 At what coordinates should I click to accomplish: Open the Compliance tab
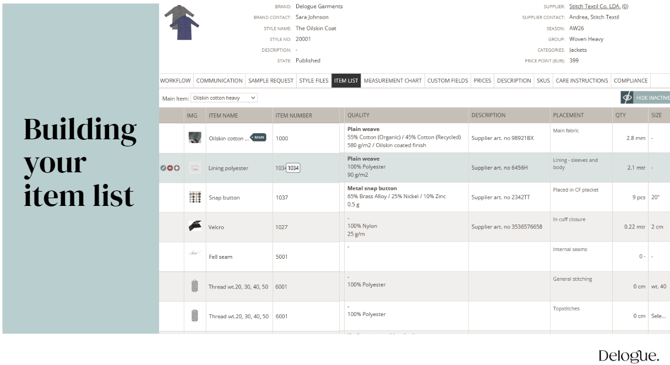631,80
